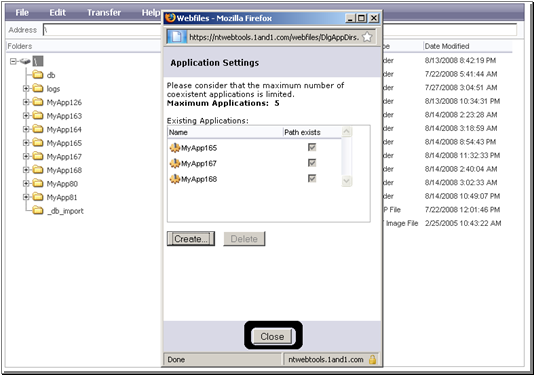This screenshot has height=375, width=534.
Task: Click the gear icon next to MyApp167
Action: 175,163
